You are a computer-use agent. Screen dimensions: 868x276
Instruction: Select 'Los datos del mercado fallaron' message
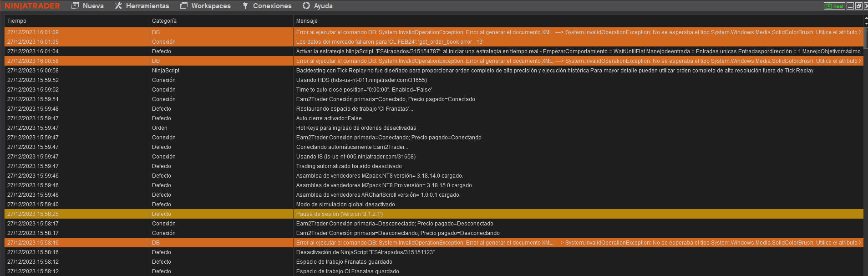tap(390, 42)
